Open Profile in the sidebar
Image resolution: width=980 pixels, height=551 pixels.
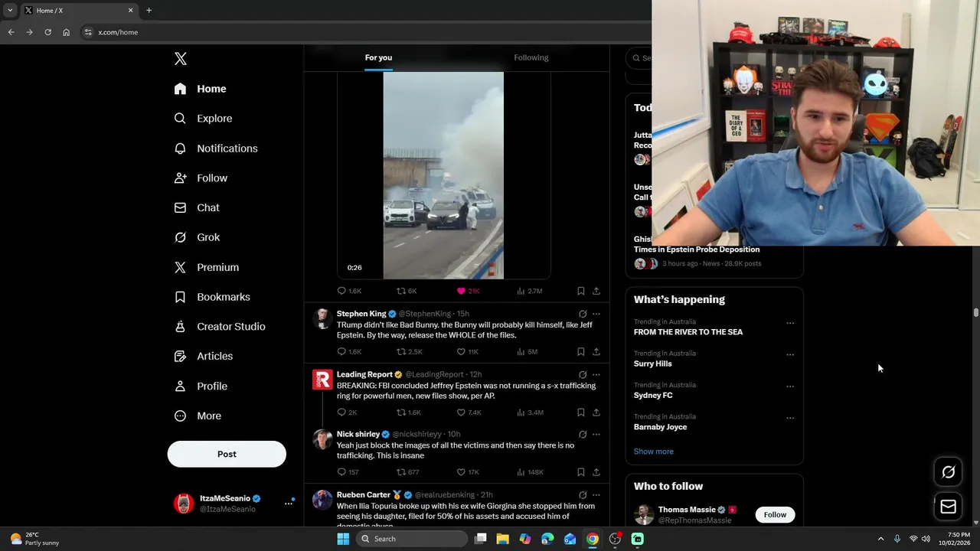(201, 386)
